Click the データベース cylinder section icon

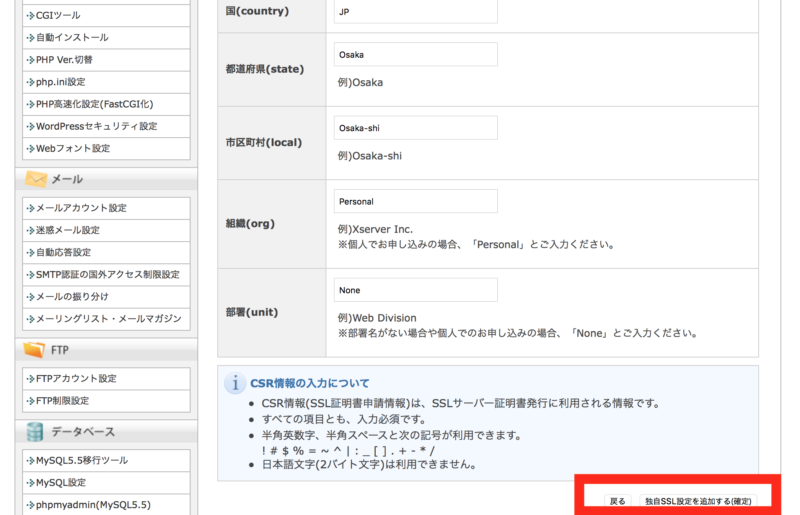pyautogui.click(x=35, y=432)
